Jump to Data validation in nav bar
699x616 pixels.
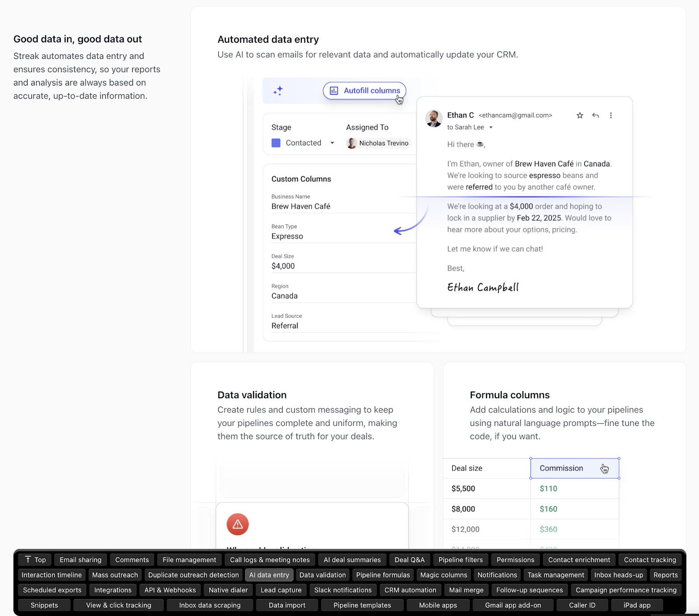(322, 575)
